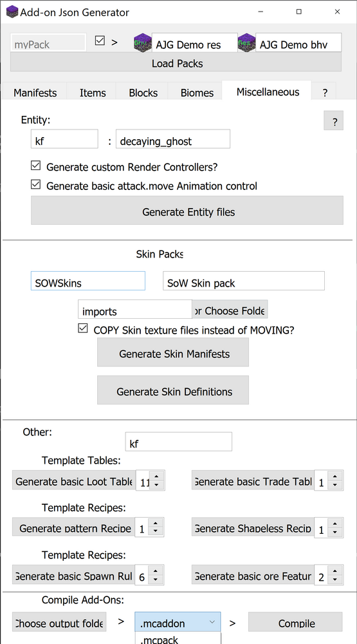Click the behavior pack icon beside AJG Demo res
The height and width of the screenshot is (644, 357).
(x=143, y=43)
